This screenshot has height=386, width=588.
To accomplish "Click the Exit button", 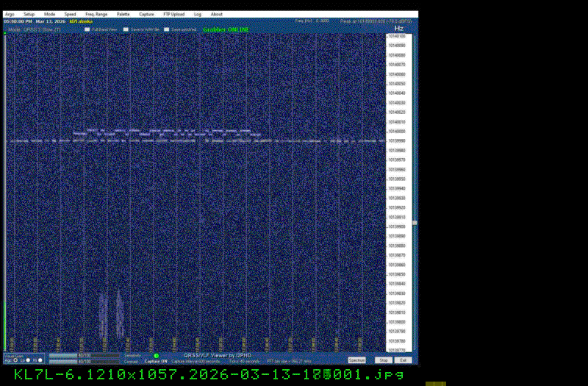I will coord(404,360).
